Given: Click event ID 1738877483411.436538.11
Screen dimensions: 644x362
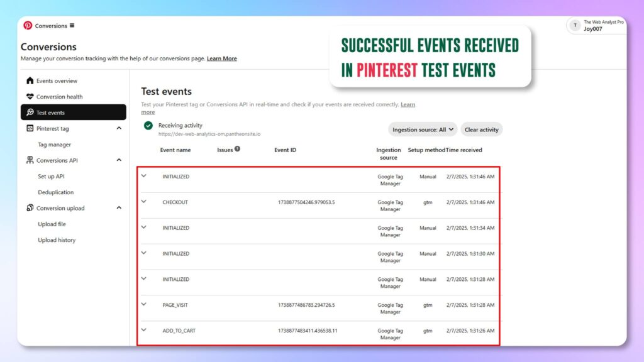Looking at the screenshot, I should click(308, 331).
